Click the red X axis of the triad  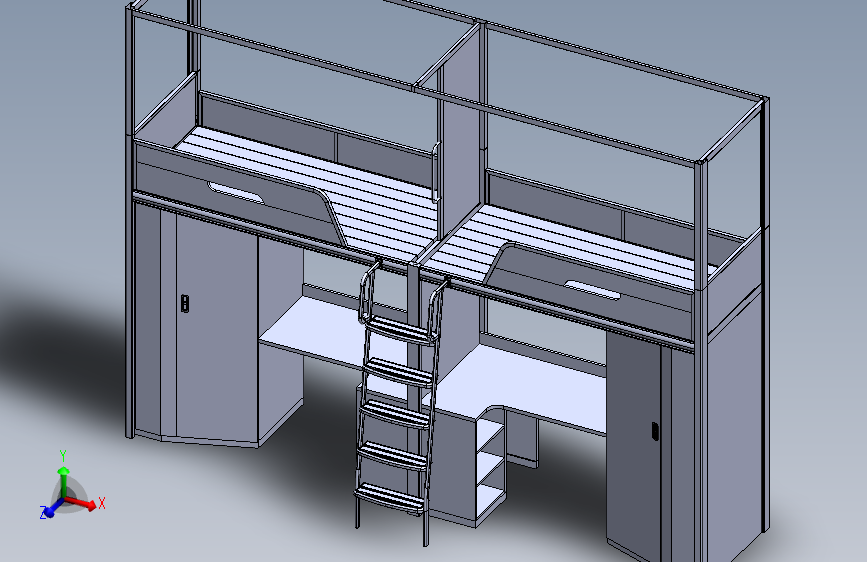point(83,502)
